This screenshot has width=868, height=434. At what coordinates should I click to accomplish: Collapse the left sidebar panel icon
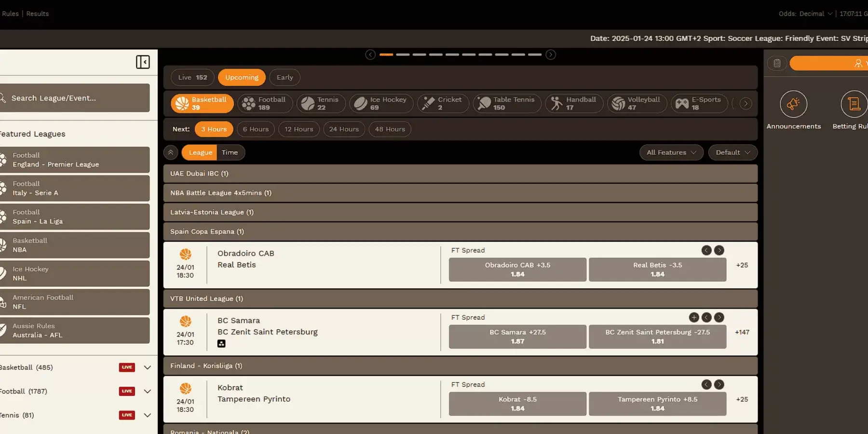(x=143, y=62)
